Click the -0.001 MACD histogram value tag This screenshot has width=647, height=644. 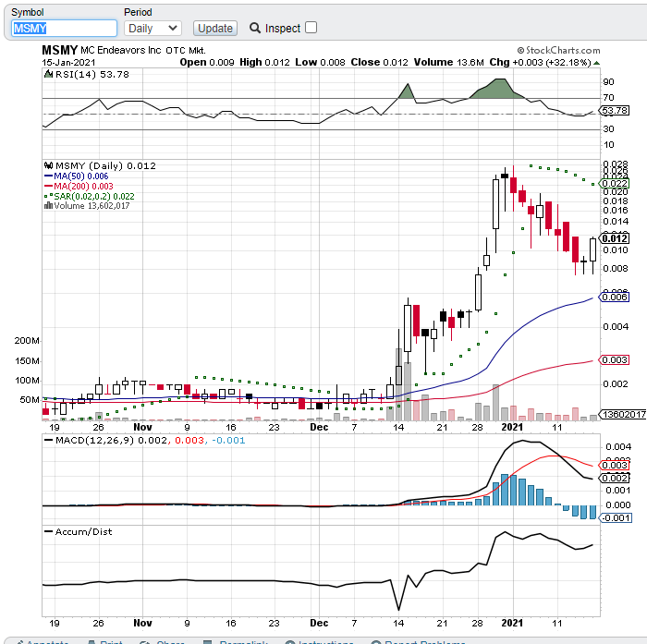(x=616, y=517)
